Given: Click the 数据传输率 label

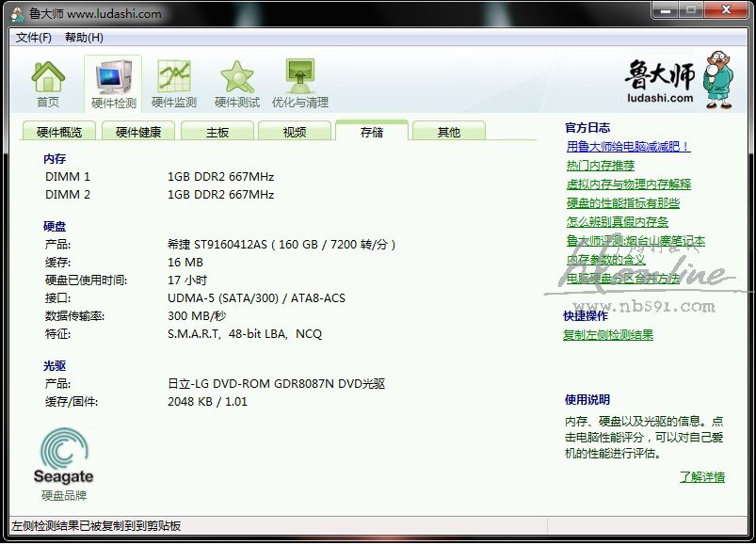Looking at the screenshot, I should click(x=74, y=315).
